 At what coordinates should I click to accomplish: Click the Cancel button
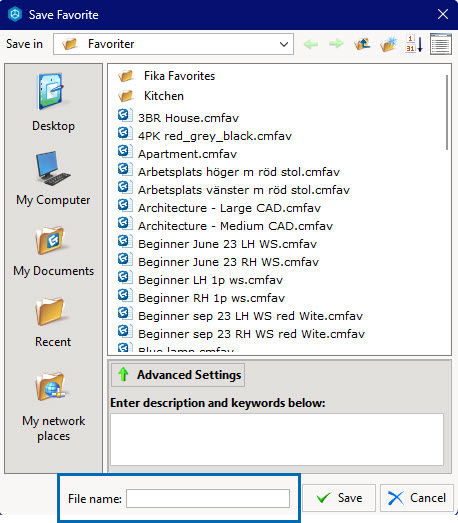[417, 498]
